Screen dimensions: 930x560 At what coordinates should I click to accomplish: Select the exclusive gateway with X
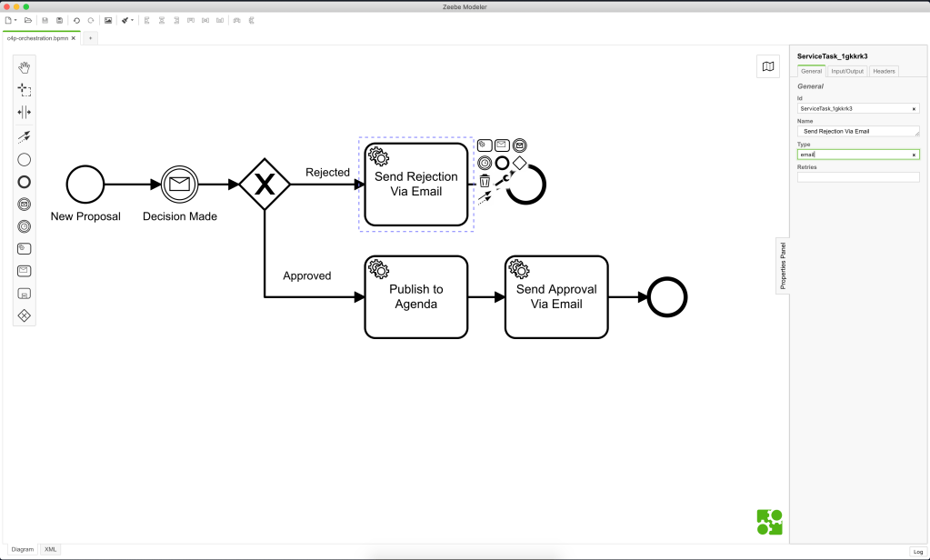click(x=265, y=185)
